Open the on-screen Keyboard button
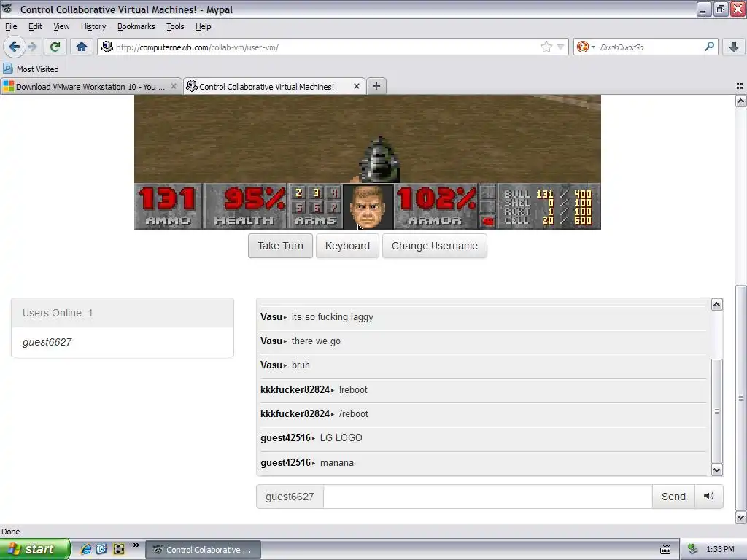Viewport: 747px width, 560px height. click(347, 246)
